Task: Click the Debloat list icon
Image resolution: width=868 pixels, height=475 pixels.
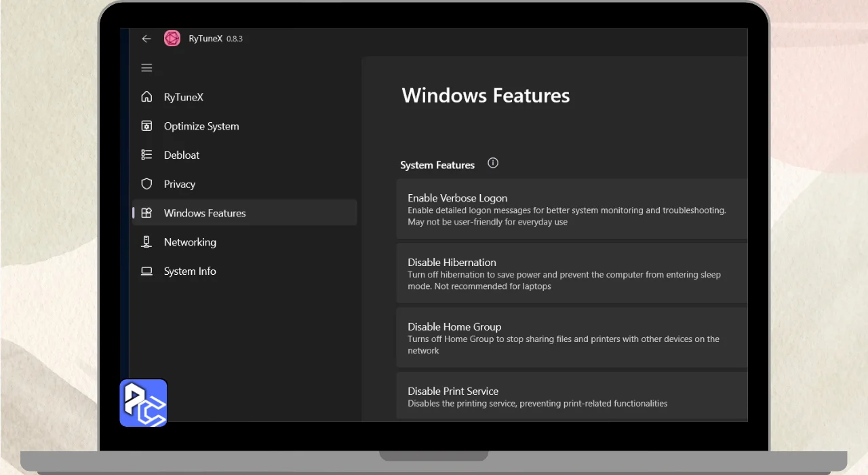Action: pos(146,155)
